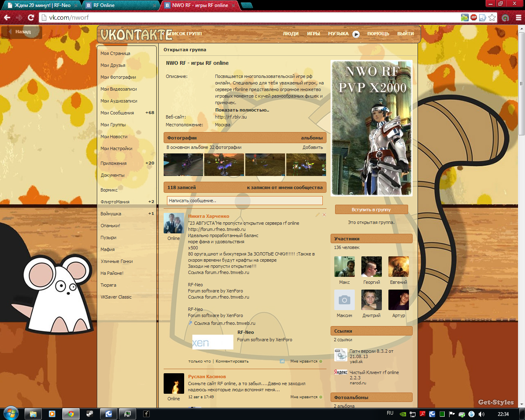The width and height of the screenshot is (525, 420).
Task: Click the browser Forward arrow
Action: pos(19,17)
